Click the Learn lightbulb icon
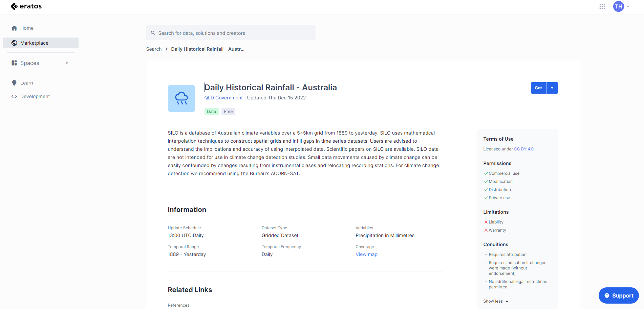The image size is (644, 309). click(x=14, y=83)
